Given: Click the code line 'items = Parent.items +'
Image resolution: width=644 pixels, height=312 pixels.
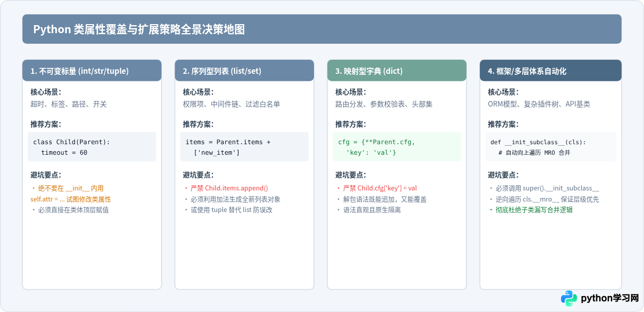Looking at the screenshot, I should click(228, 142).
